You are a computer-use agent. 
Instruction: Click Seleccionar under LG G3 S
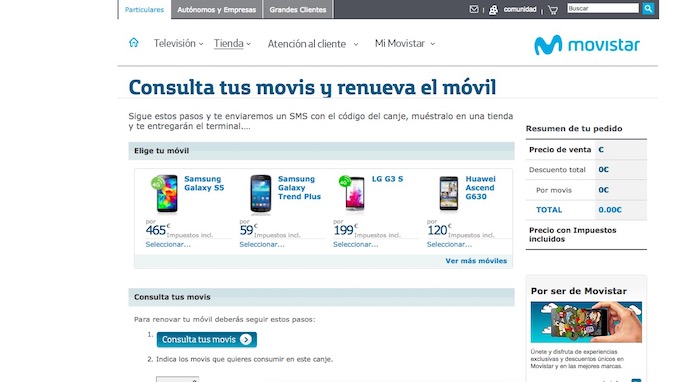[x=355, y=245]
